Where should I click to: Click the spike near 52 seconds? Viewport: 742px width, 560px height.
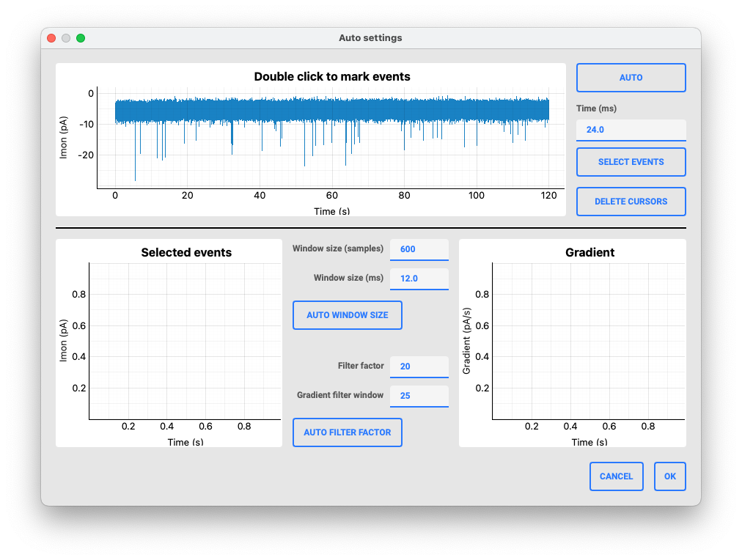tap(304, 147)
